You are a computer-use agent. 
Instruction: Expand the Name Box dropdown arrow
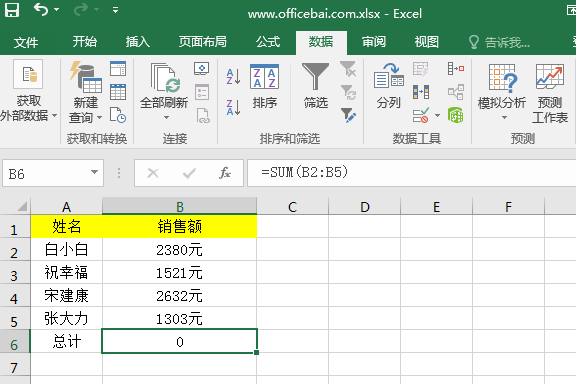coord(94,172)
